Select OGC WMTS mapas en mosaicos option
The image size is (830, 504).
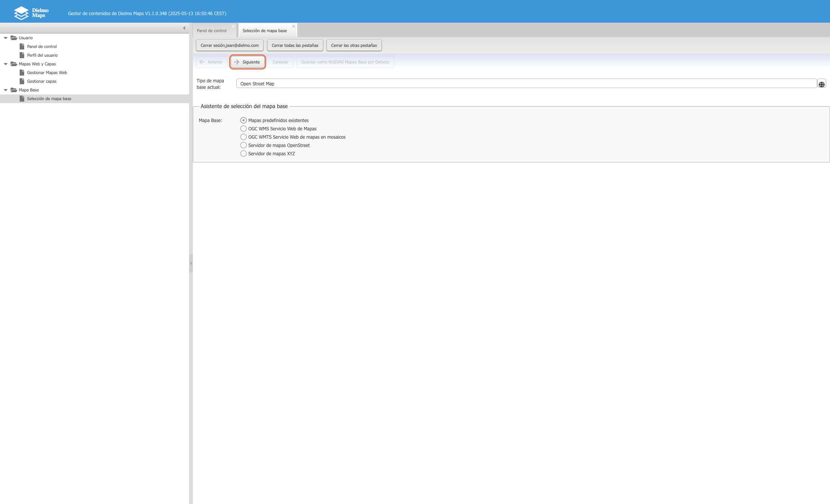click(244, 137)
